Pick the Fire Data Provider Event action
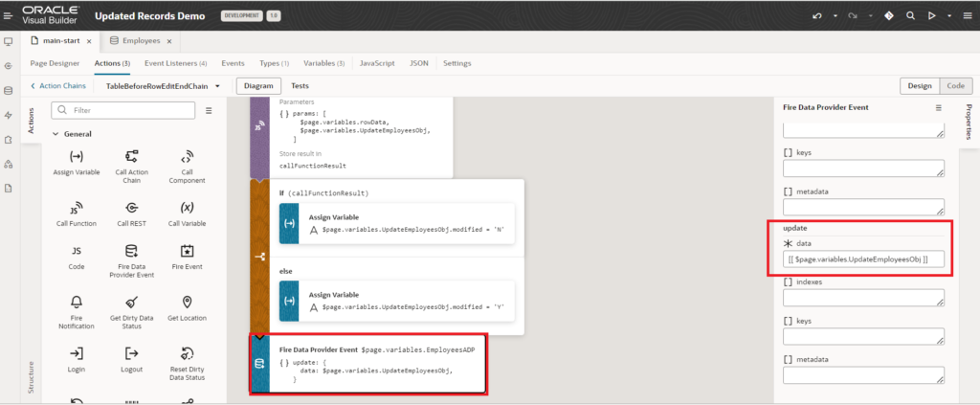 click(131, 252)
